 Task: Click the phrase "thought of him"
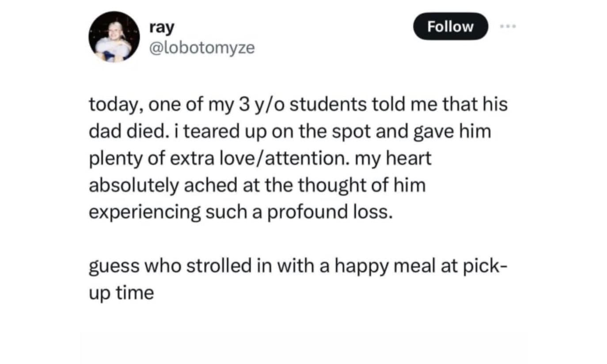361,185
